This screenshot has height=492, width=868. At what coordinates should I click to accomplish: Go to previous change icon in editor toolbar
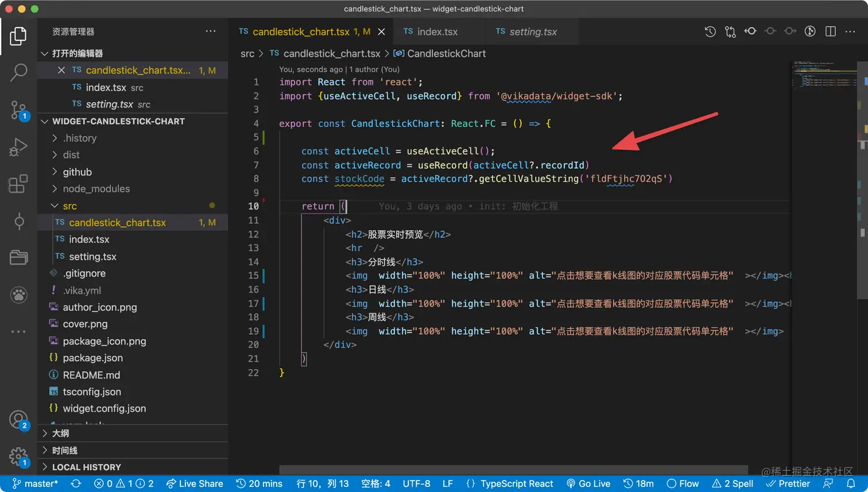pos(750,32)
